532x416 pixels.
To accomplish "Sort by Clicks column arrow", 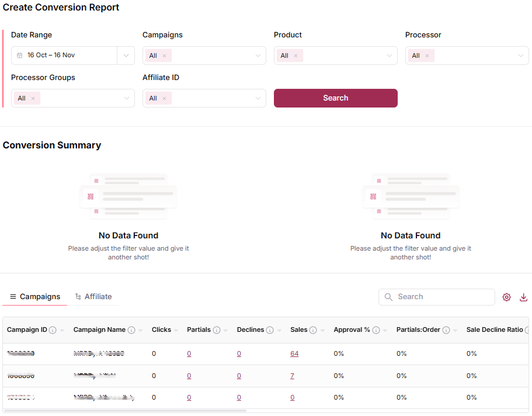I will tap(176, 331).
